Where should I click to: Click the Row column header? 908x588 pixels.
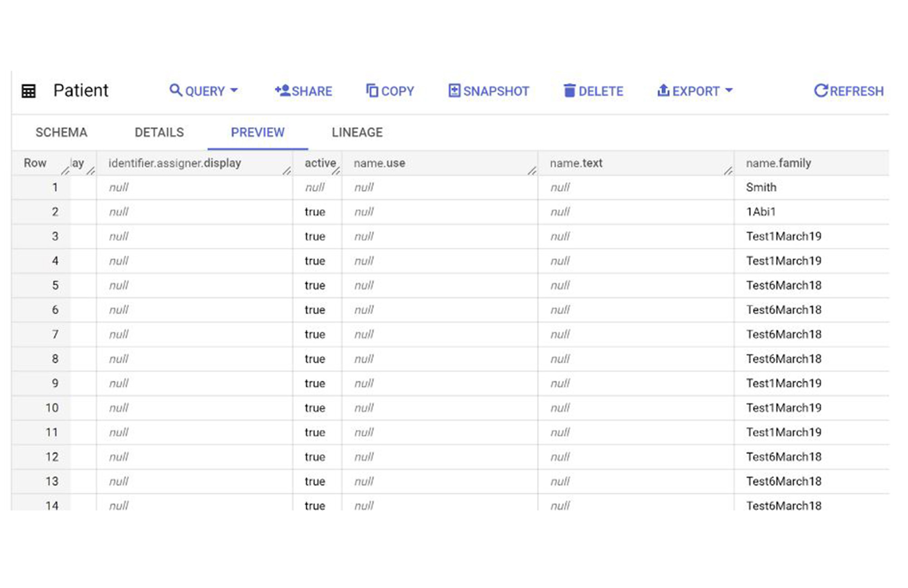tap(35, 163)
